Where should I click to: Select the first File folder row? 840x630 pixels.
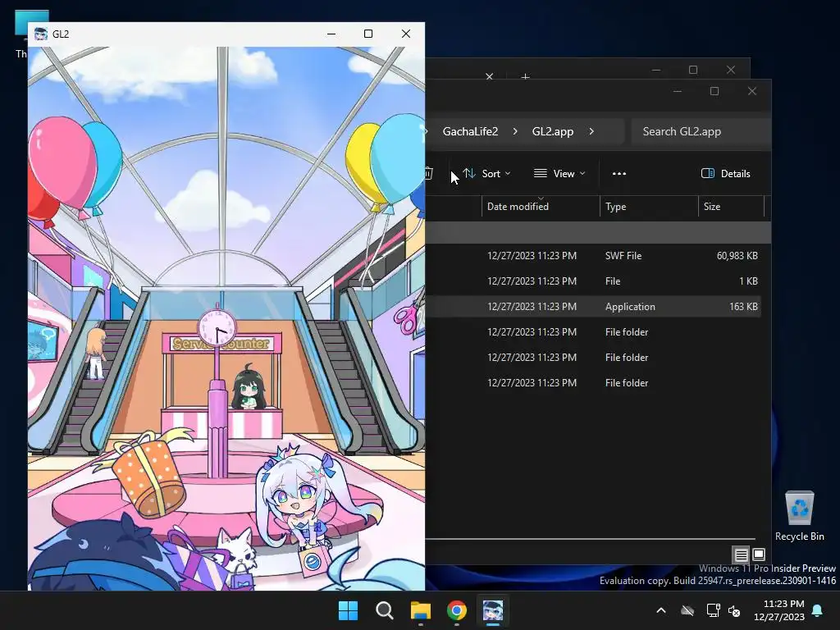[x=593, y=332]
